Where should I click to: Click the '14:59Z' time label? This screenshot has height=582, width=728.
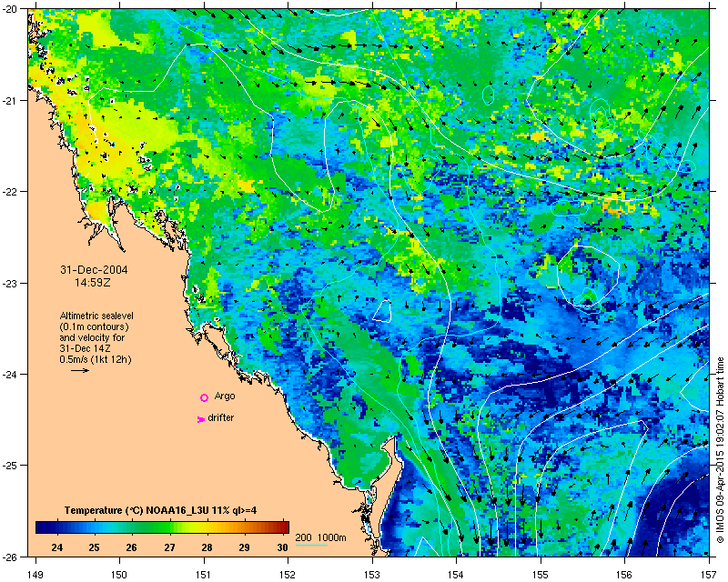[x=93, y=282]
